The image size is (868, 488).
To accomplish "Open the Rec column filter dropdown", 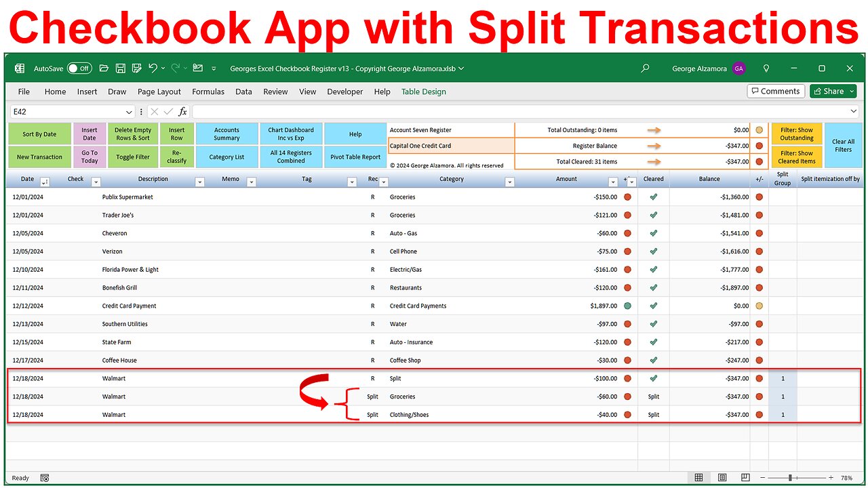I will (384, 182).
